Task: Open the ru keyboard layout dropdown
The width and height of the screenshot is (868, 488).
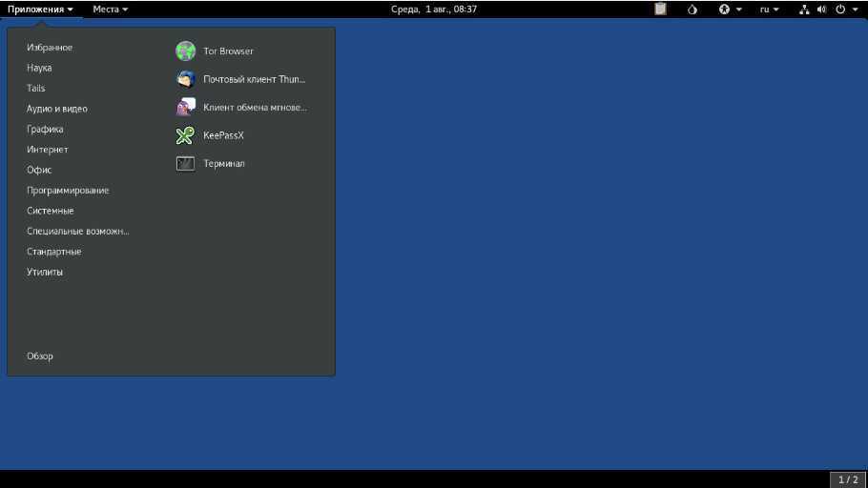Action: point(769,10)
